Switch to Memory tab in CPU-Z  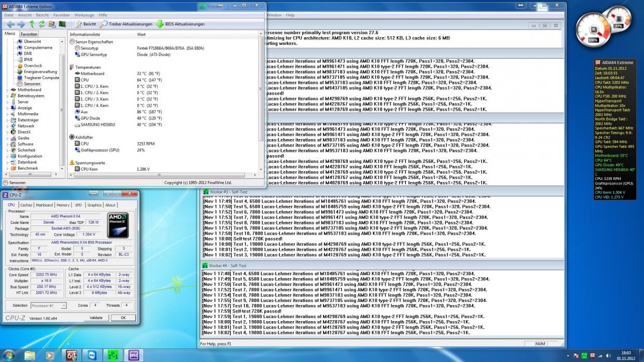63,205
